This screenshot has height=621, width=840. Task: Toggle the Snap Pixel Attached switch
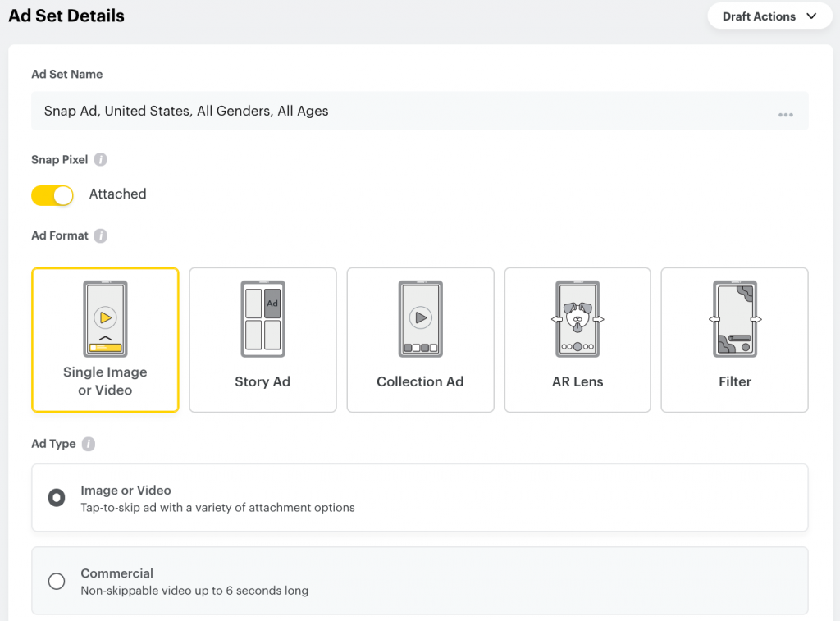[x=52, y=195]
